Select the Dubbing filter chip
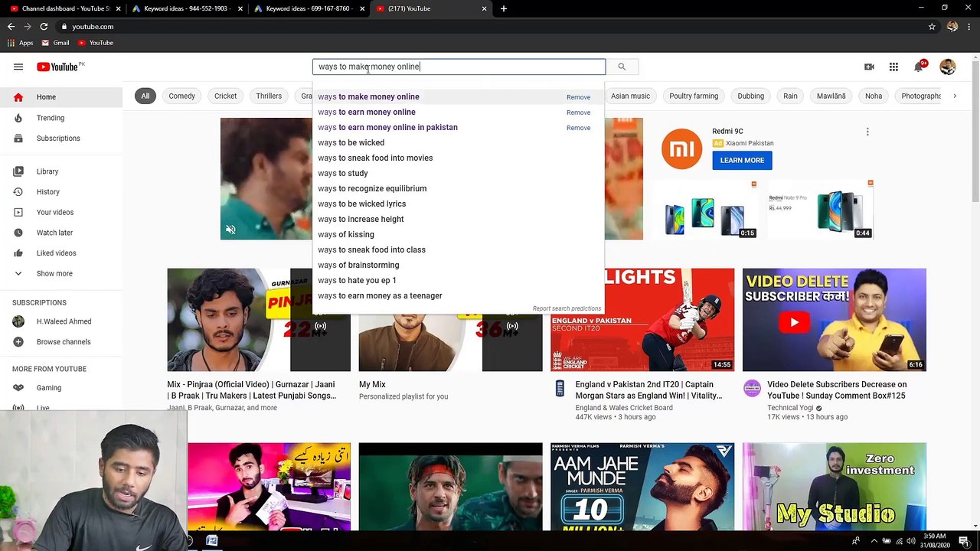The image size is (980, 551). point(750,96)
